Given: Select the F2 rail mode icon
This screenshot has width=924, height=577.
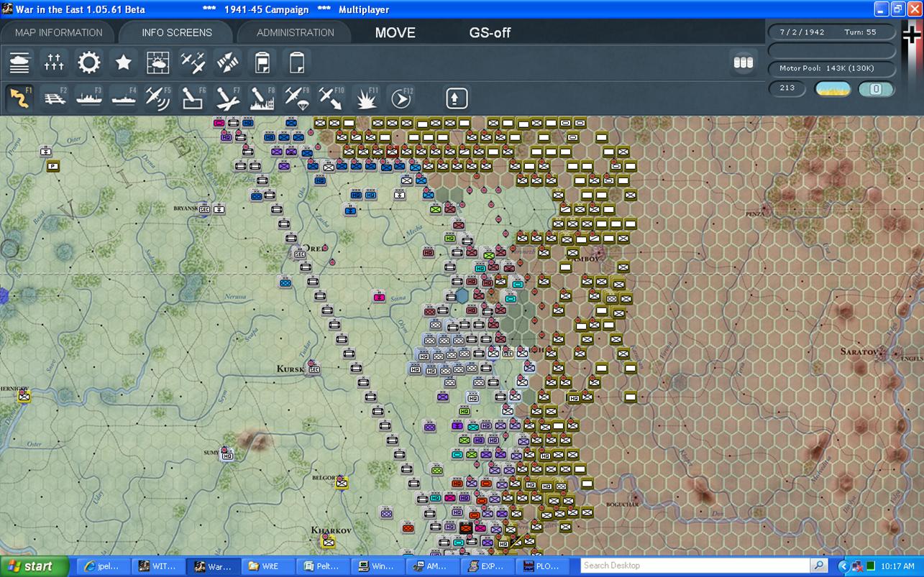Looking at the screenshot, I should click(55, 98).
